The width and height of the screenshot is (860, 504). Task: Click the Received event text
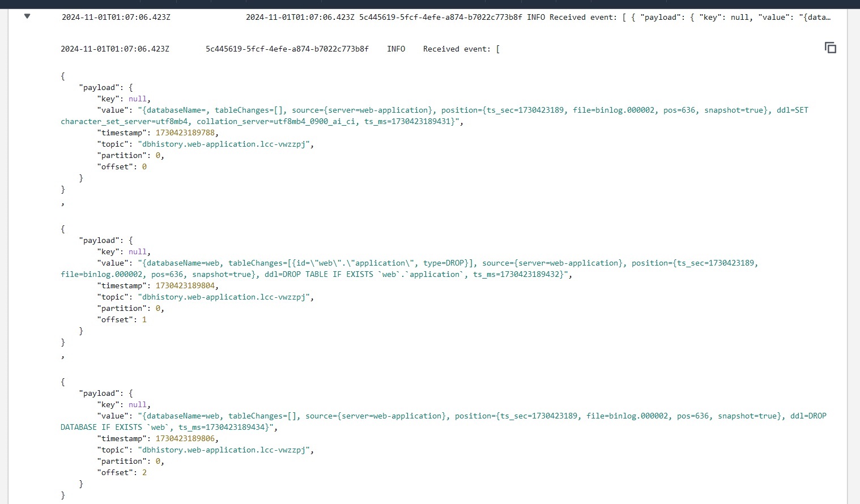(457, 49)
